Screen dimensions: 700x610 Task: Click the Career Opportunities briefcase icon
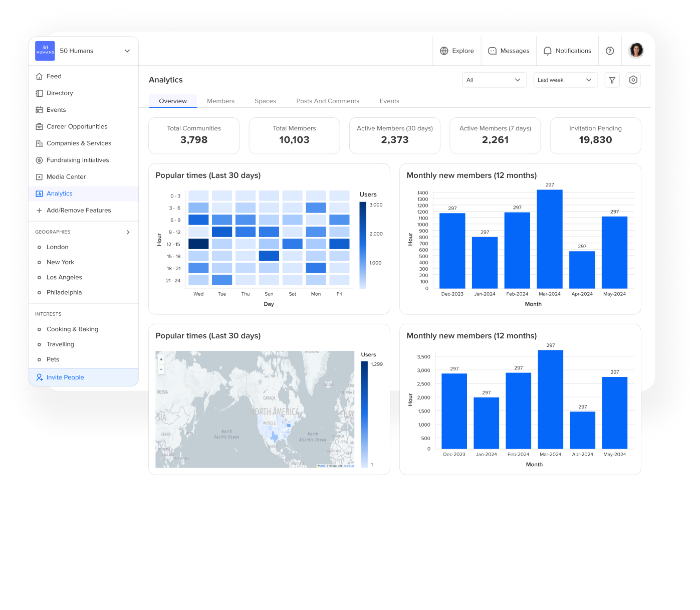[39, 127]
